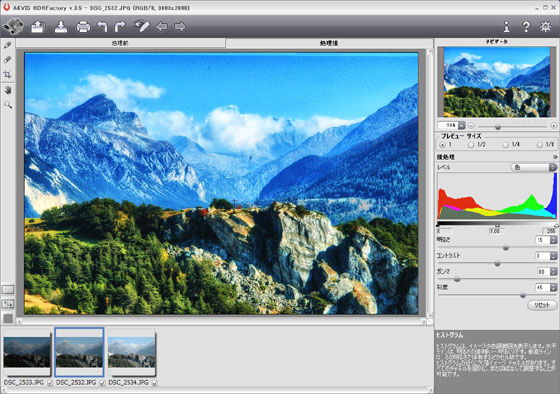Screen dimensions: 560x394
Task: Save image using download arrow icon
Action: [x=61, y=27]
